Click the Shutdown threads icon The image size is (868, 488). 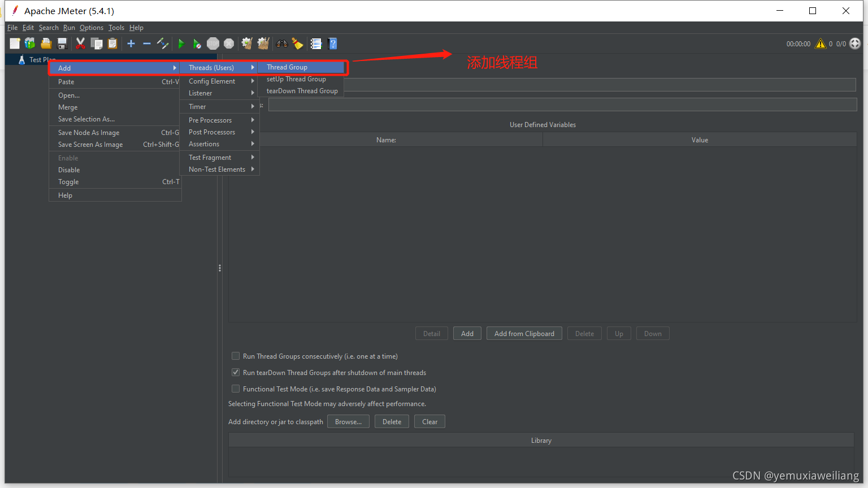pyautogui.click(x=229, y=43)
